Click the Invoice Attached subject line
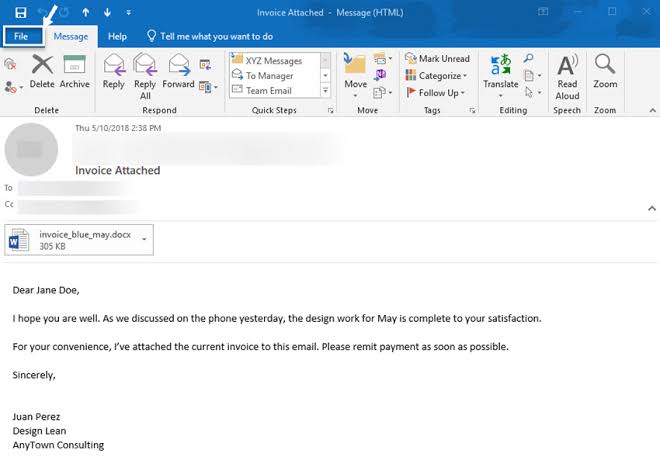This screenshot has width=660, height=464. pyautogui.click(x=117, y=170)
